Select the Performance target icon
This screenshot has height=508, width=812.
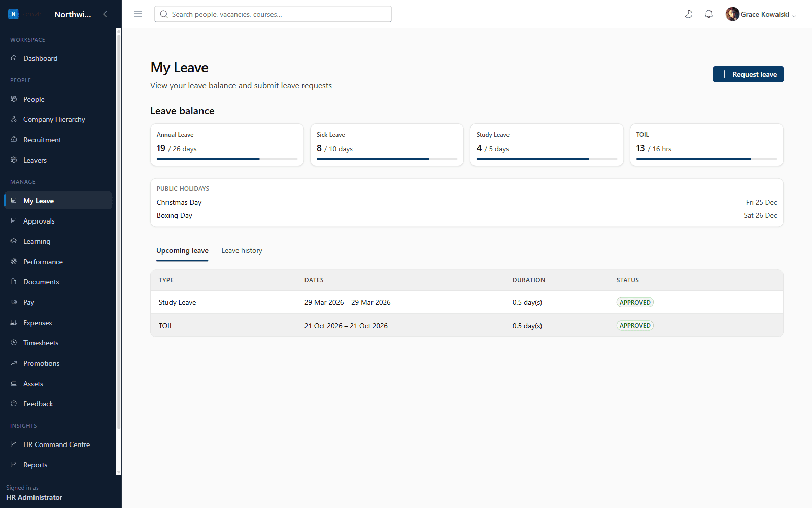(x=14, y=262)
